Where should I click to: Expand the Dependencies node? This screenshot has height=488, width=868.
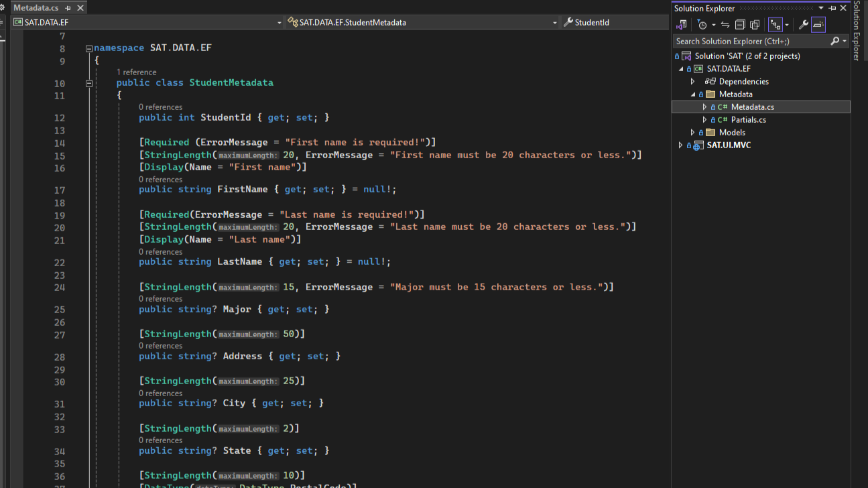[x=693, y=81]
